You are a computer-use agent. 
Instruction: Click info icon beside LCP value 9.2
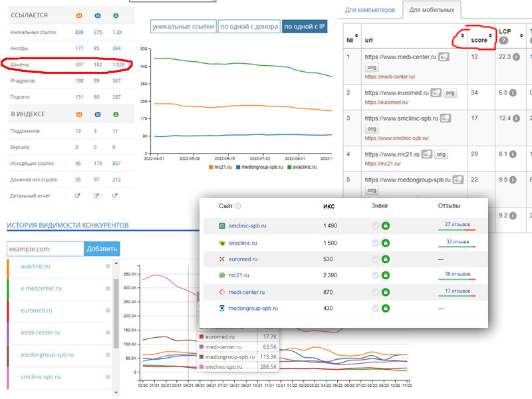(x=513, y=215)
